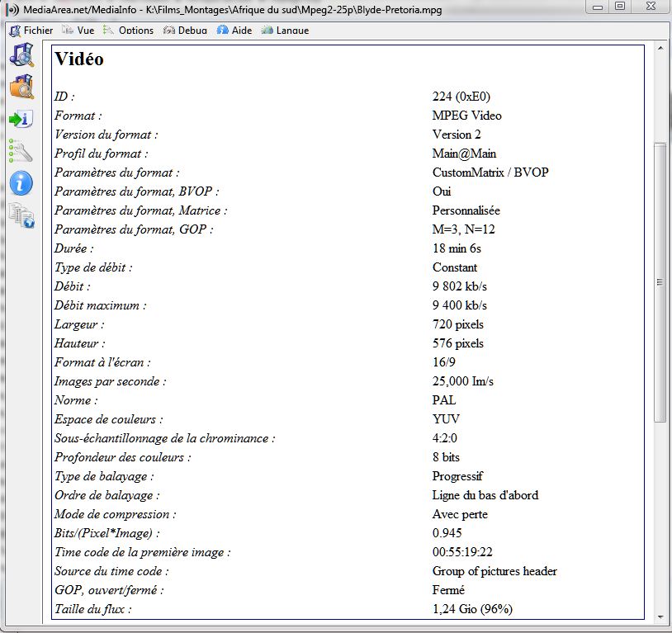Click the time code 00:55:19:22
The width and height of the screenshot is (672, 633).
point(462,551)
